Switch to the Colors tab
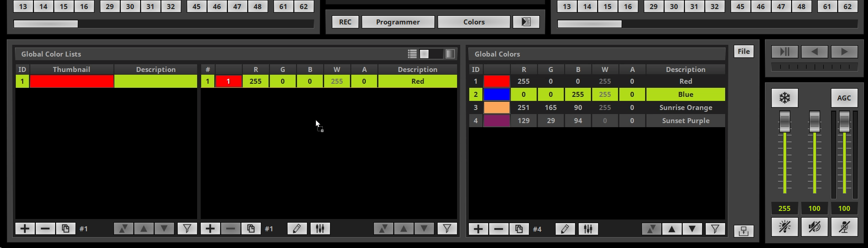Viewport: 868px width, 248px height. point(474,22)
